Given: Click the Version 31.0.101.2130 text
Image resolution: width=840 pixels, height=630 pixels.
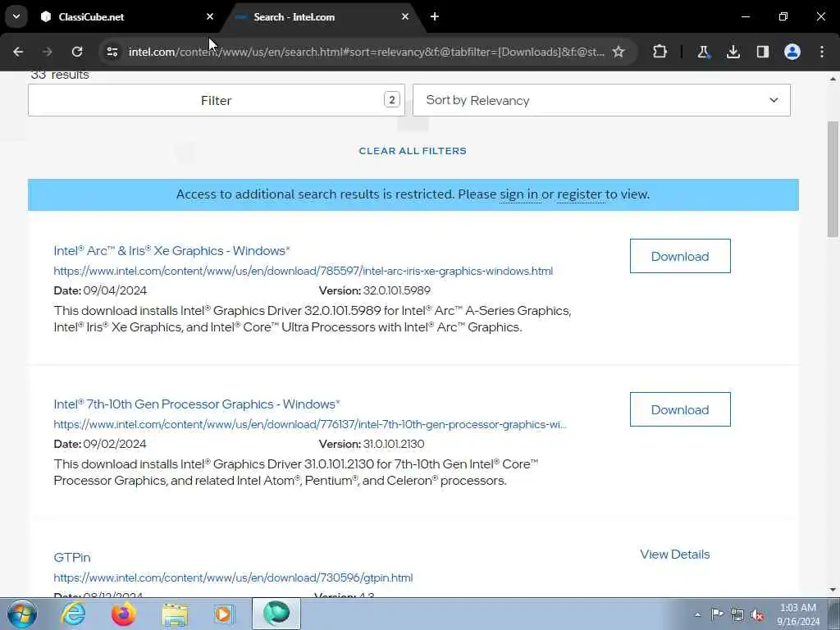Looking at the screenshot, I should 372,444.
